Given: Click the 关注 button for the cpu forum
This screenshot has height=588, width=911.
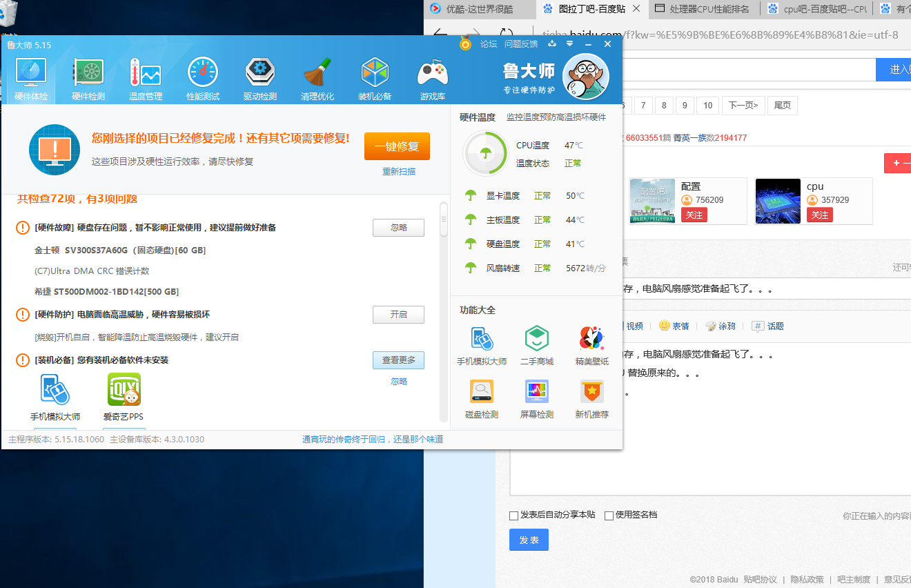Looking at the screenshot, I should [820, 215].
